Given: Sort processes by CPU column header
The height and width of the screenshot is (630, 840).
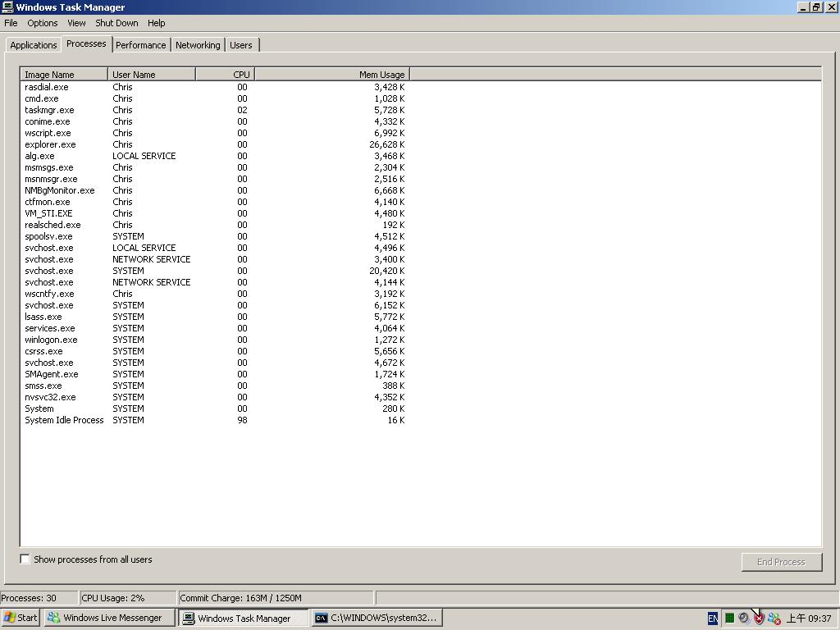Looking at the screenshot, I should 225,75.
